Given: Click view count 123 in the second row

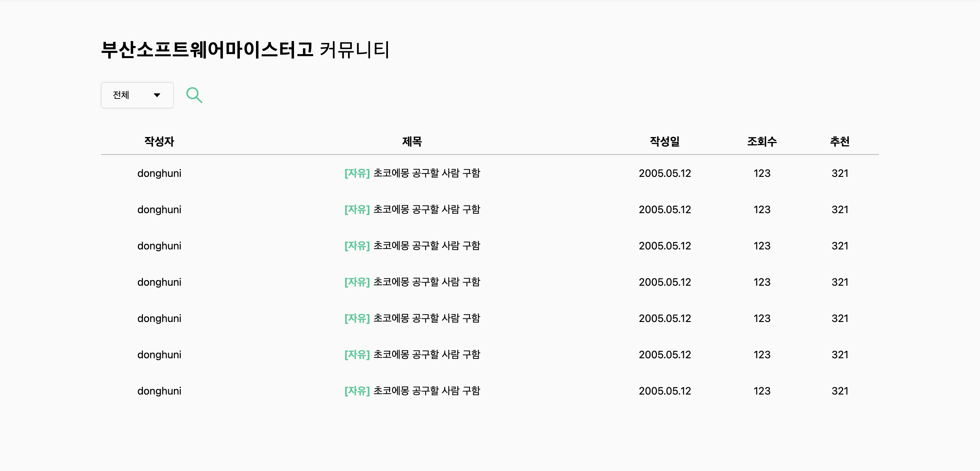Looking at the screenshot, I should pos(762,210).
